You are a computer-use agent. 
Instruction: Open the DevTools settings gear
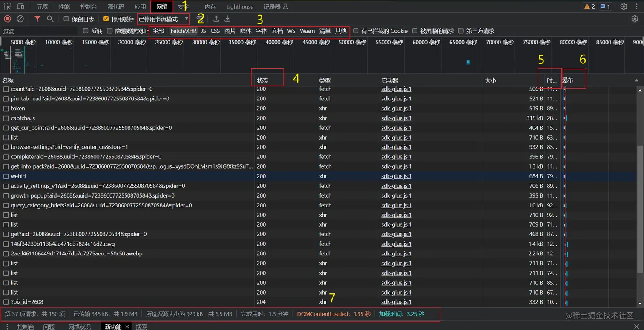point(624,6)
